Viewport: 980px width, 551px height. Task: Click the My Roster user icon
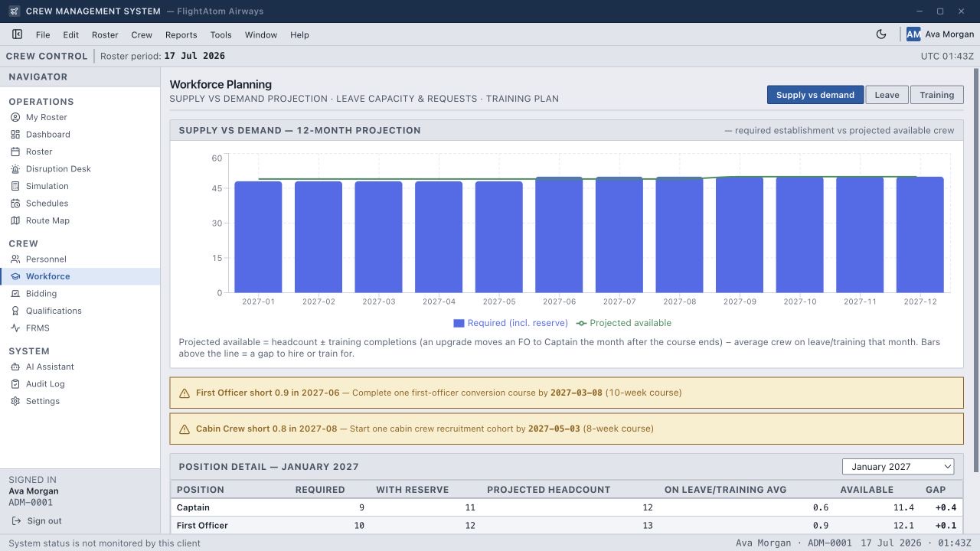(x=15, y=117)
